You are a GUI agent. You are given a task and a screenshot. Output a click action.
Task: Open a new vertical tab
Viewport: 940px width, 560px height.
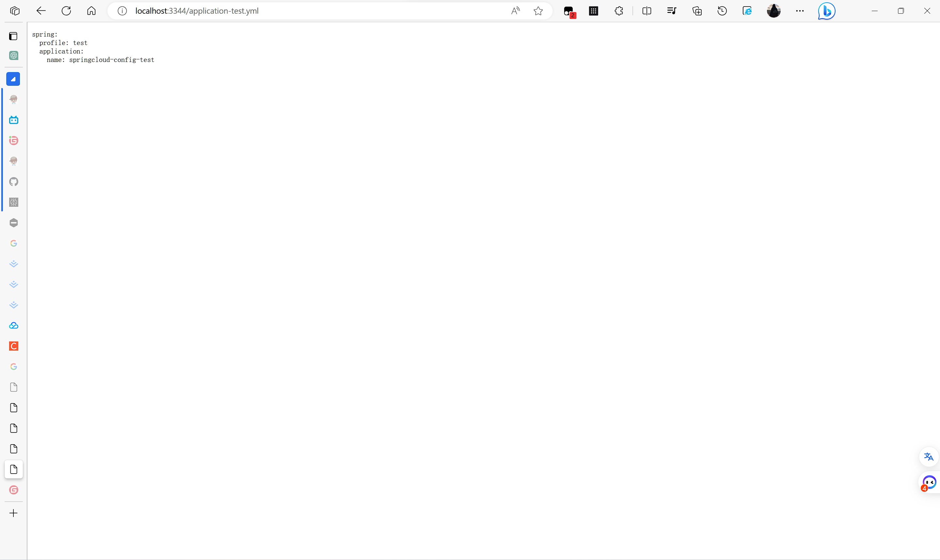coord(14,513)
